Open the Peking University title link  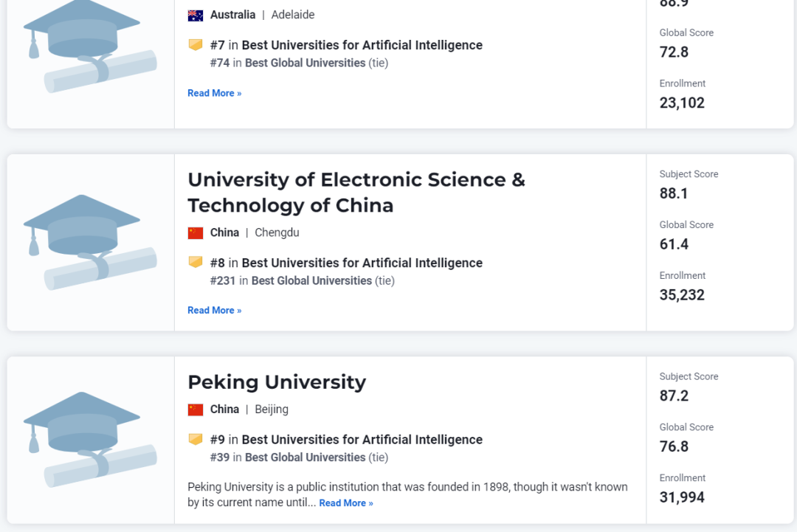(x=277, y=382)
